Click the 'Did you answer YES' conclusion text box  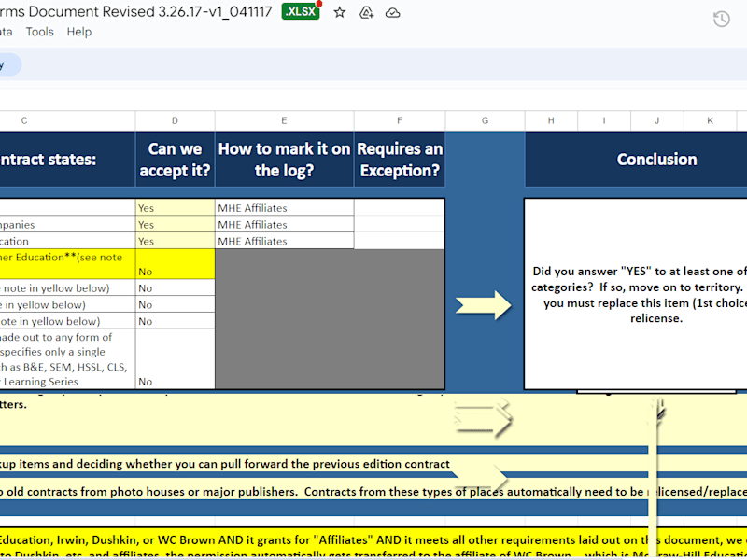pos(636,294)
